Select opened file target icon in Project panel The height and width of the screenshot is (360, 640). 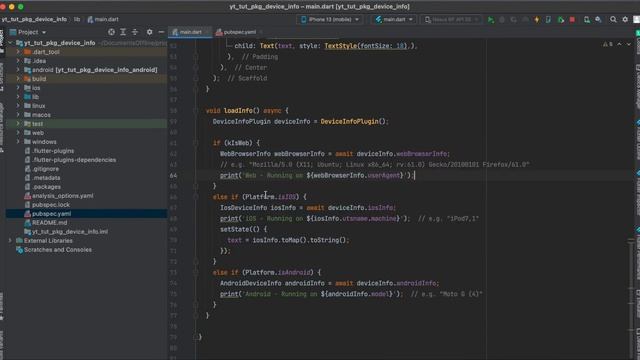[111, 32]
